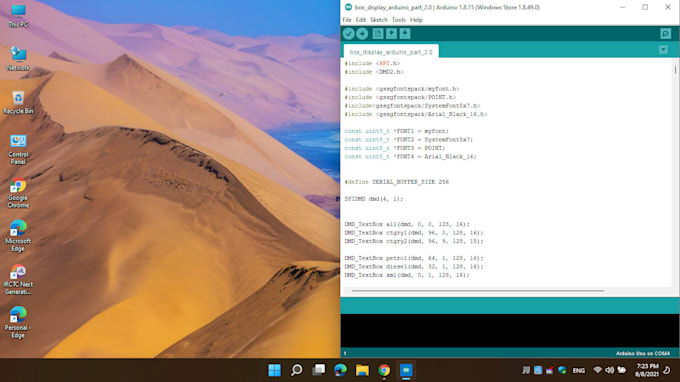Open a sketch with the up-arrow icon
Viewport: 680px width, 382px height.
(x=391, y=33)
